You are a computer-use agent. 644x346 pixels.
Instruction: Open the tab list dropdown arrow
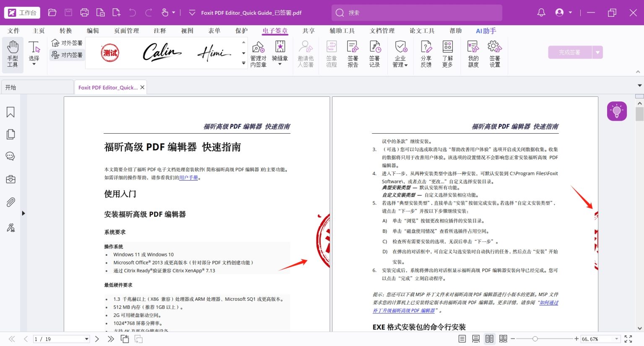[639, 85]
